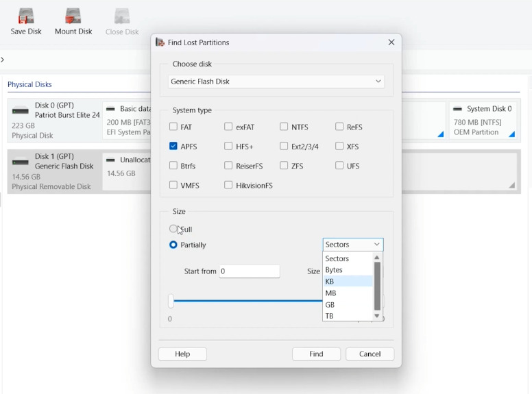The height and width of the screenshot is (394, 532).
Task: Check the NTFS system type
Action: [x=284, y=127]
